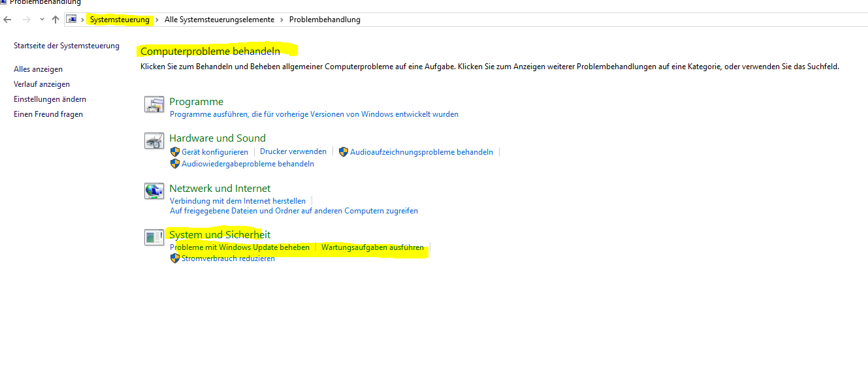The height and width of the screenshot is (374, 868).
Task: Open Verbindung mit dem Internet herstellen
Action: click(238, 201)
